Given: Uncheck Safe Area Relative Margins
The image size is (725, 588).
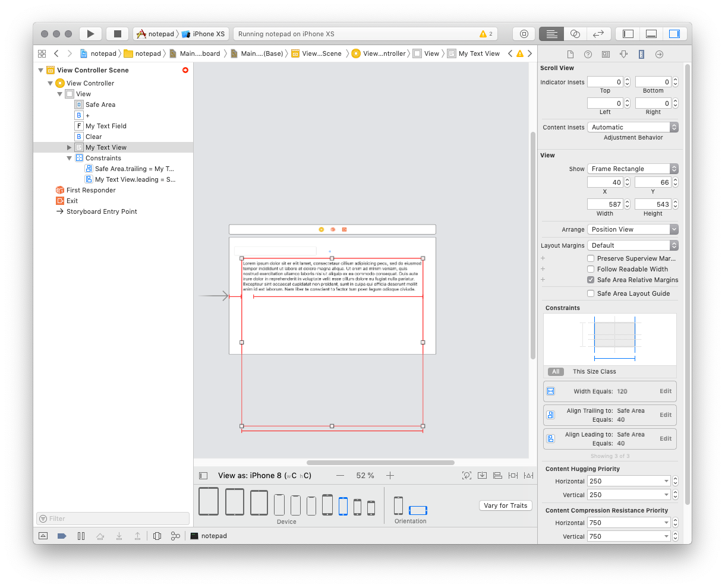Looking at the screenshot, I should tap(591, 280).
